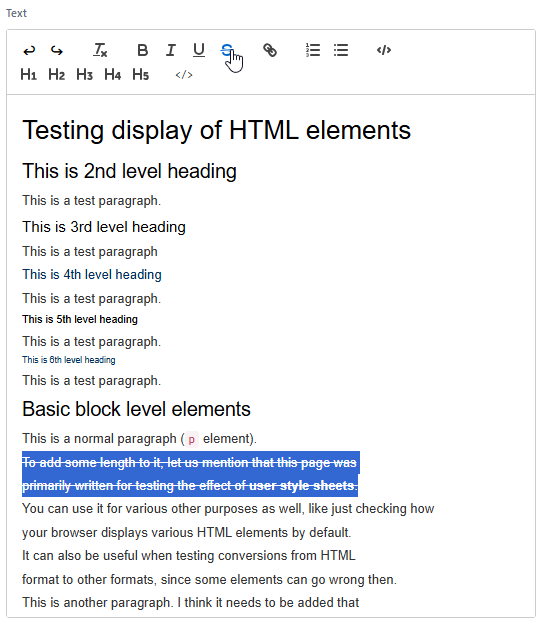Click line 'This is another paragraph'
This screenshot has width=544, height=624.
click(191, 603)
